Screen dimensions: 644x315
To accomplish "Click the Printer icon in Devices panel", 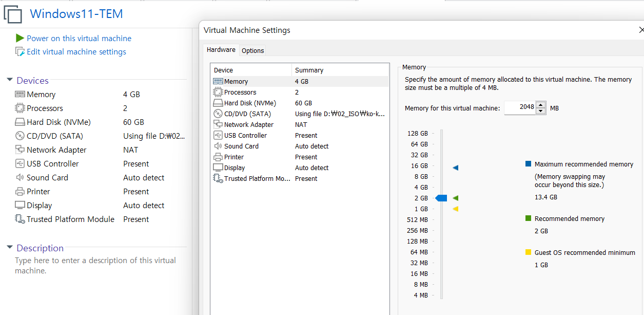I will click(20, 191).
